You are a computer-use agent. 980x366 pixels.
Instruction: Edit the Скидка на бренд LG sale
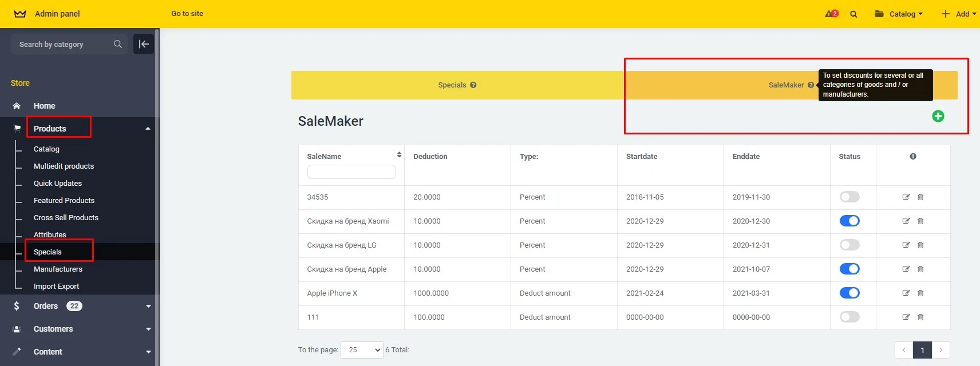pyautogui.click(x=906, y=245)
